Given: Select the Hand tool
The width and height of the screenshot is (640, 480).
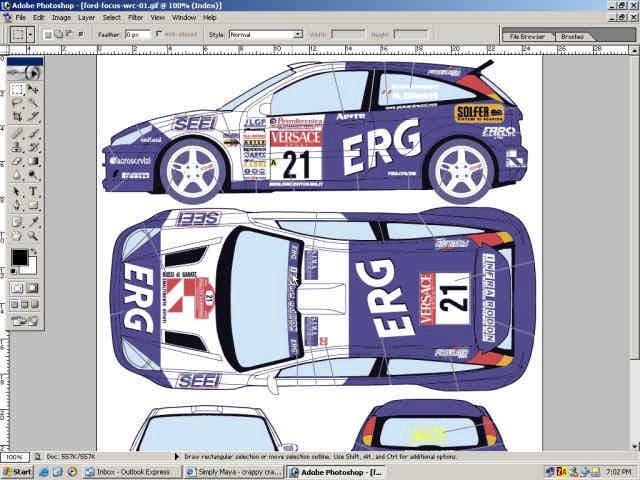Looking at the screenshot, I should [x=18, y=235].
